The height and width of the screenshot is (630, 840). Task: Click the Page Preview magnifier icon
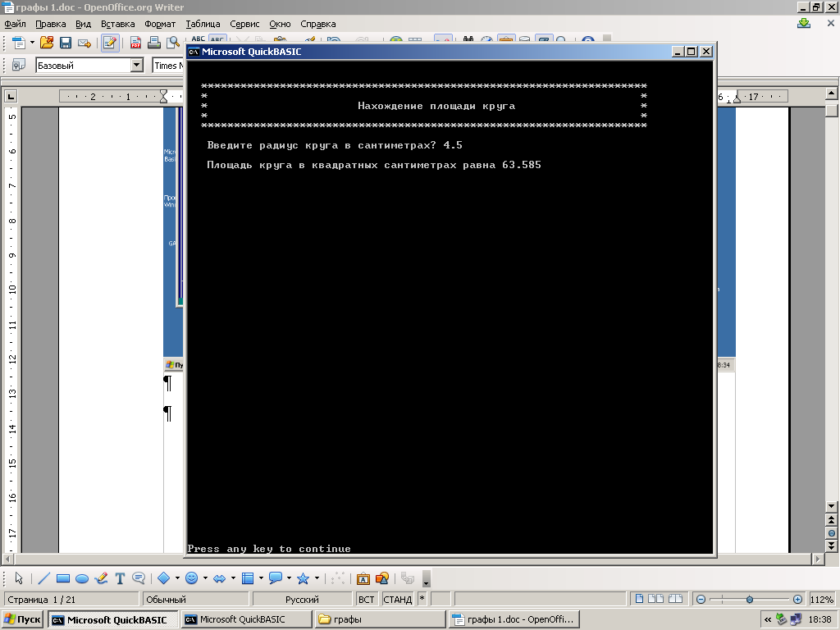[x=172, y=43]
